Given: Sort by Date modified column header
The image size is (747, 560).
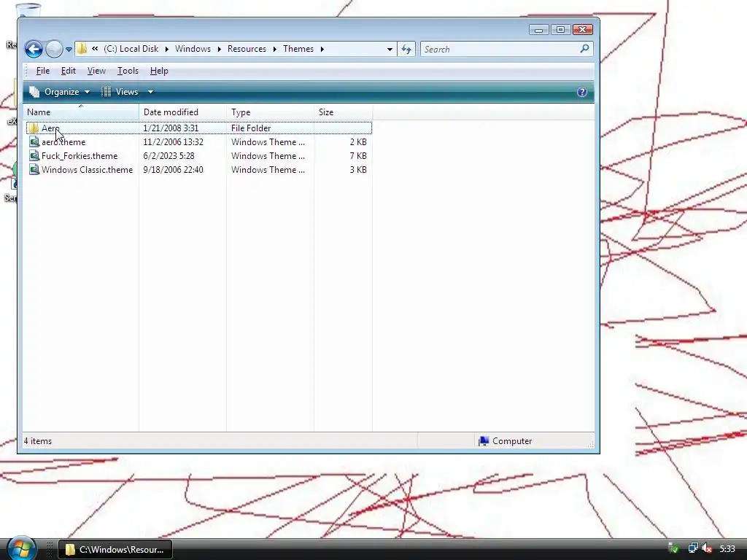Looking at the screenshot, I should (x=183, y=112).
